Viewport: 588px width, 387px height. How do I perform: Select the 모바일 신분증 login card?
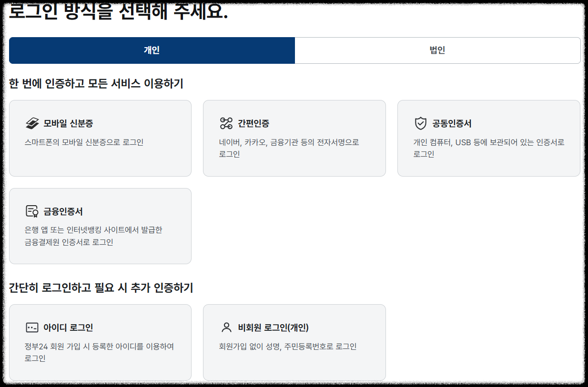point(100,138)
